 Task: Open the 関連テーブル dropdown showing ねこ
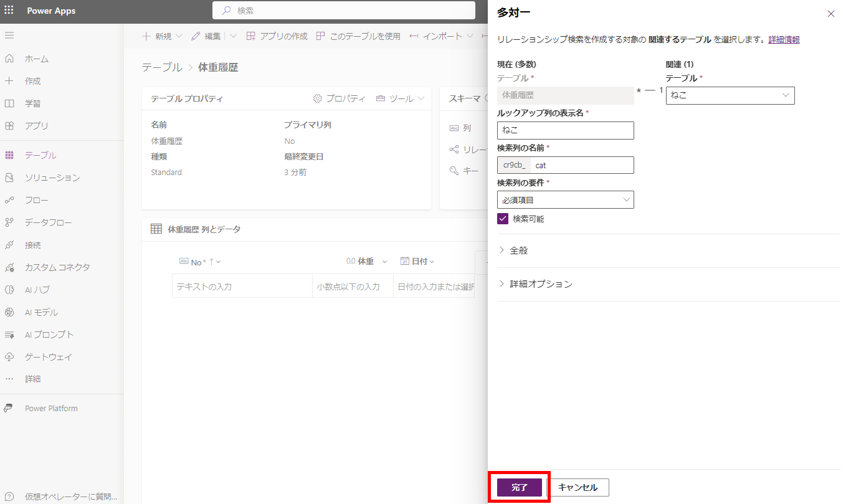(x=729, y=95)
